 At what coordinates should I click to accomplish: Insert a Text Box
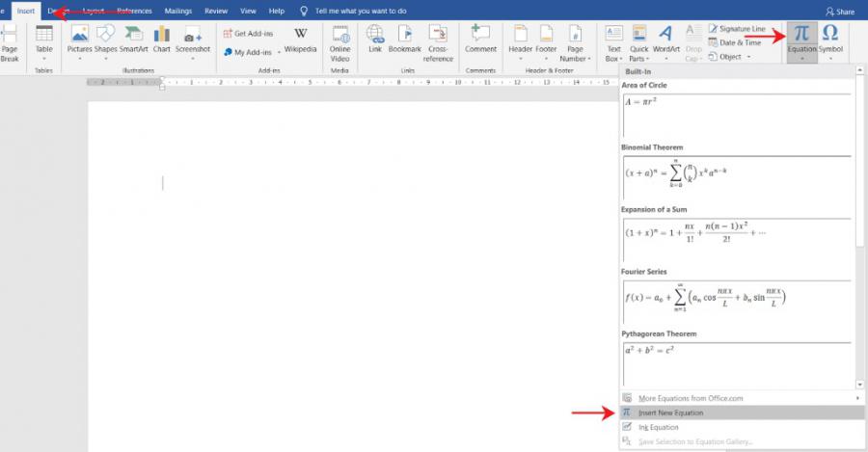(x=614, y=43)
